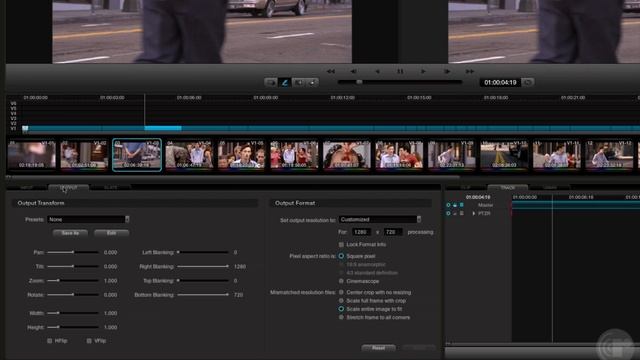
Task: Select the blue pen viewer tool icon
Action: (x=285, y=82)
